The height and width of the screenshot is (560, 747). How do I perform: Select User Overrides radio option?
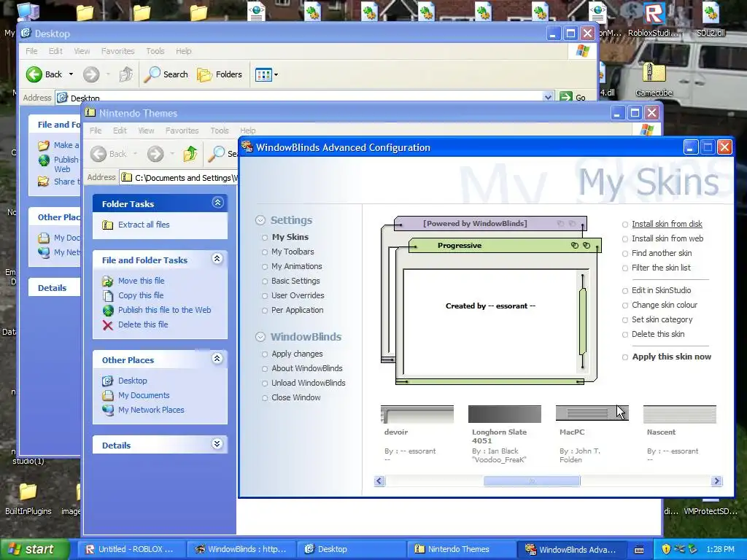point(264,296)
